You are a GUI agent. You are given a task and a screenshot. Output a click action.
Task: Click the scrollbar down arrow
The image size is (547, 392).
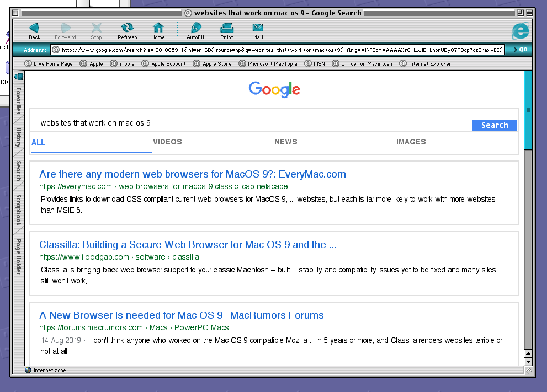pyautogui.click(x=528, y=362)
